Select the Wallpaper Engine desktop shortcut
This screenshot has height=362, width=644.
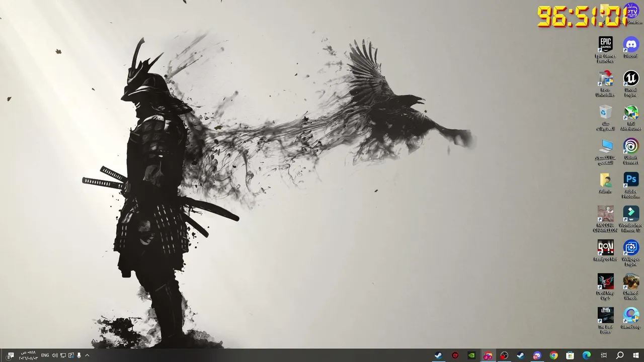click(x=631, y=253)
